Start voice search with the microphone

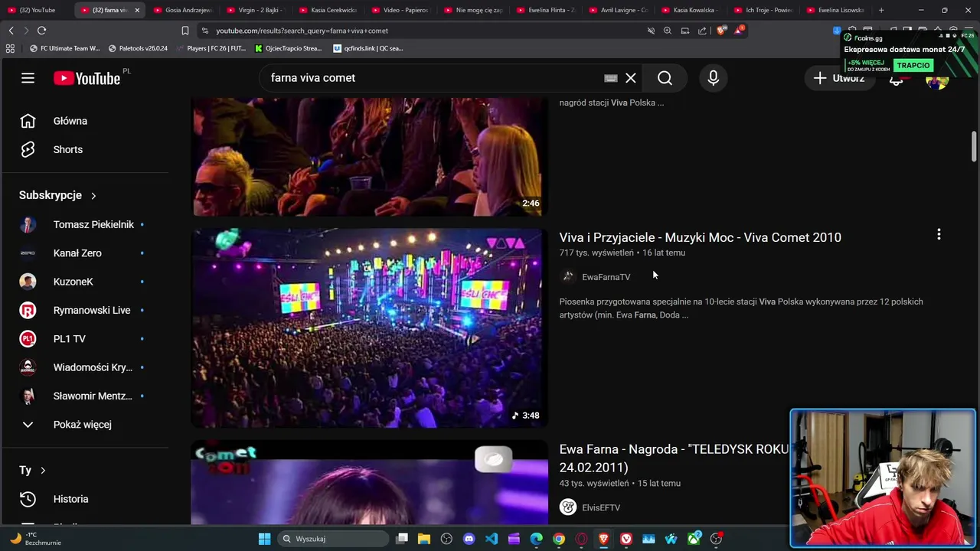pyautogui.click(x=713, y=78)
